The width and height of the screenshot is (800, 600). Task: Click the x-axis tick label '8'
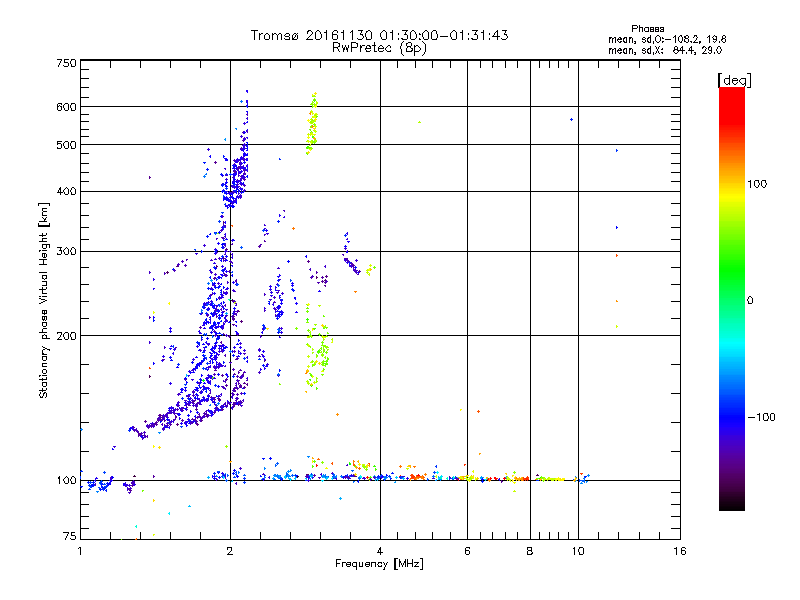pyautogui.click(x=530, y=551)
